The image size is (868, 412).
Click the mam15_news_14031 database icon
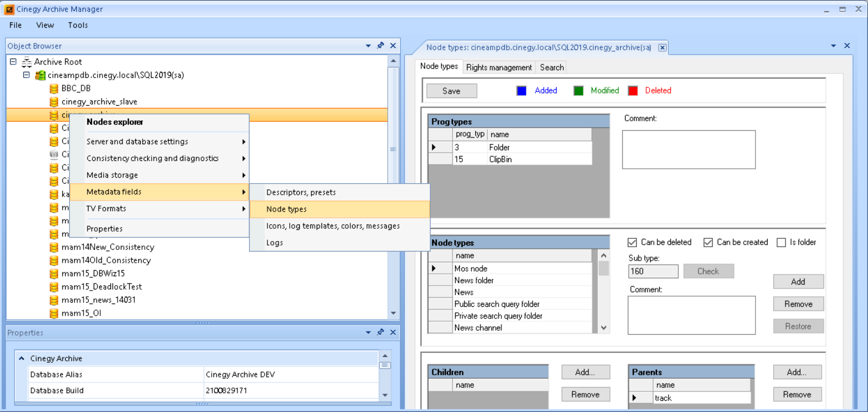coord(54,300)
